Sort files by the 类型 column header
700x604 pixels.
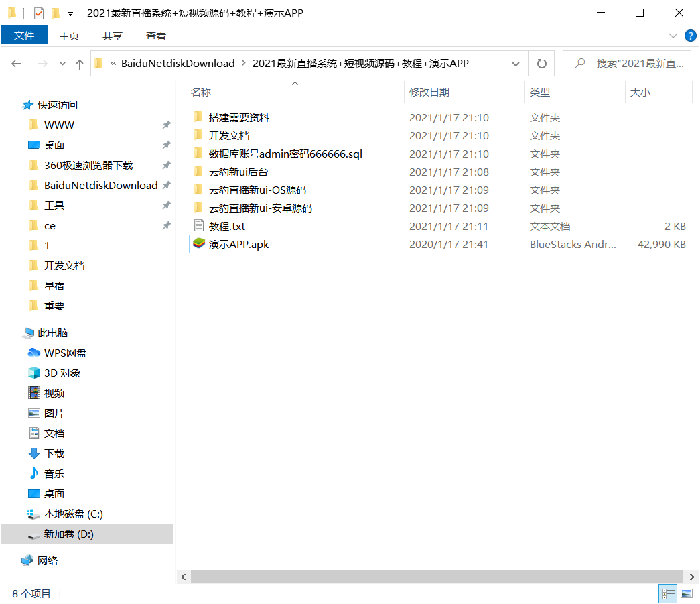(x=539, y=92)
